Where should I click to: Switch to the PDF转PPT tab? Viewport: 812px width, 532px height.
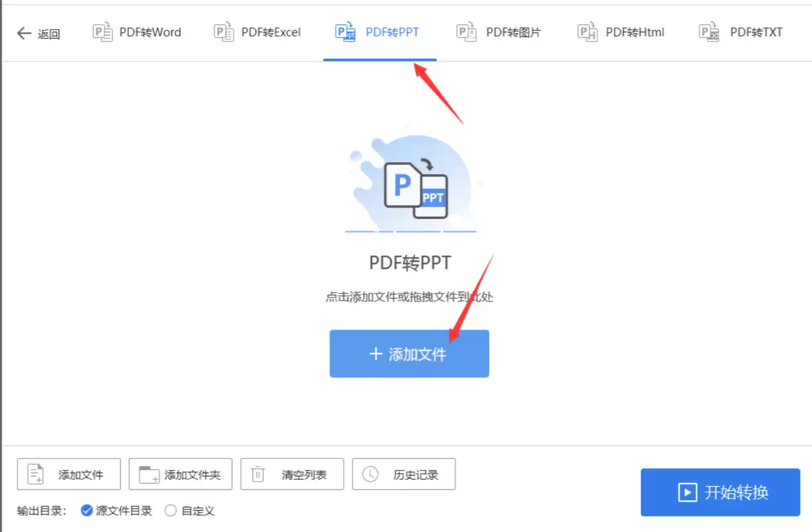[x=391, y=32]
